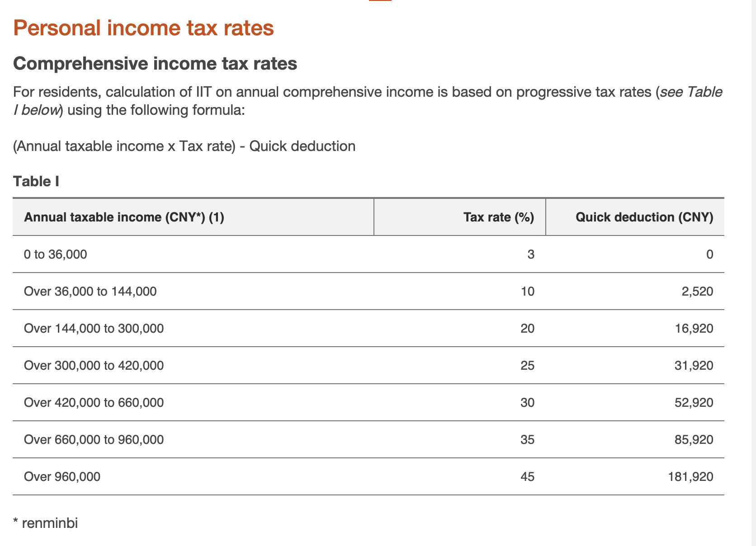Screen dimensions: 756x546
Task: Click the Quick deduction (CNY) column header
Action: click(644, 217)
